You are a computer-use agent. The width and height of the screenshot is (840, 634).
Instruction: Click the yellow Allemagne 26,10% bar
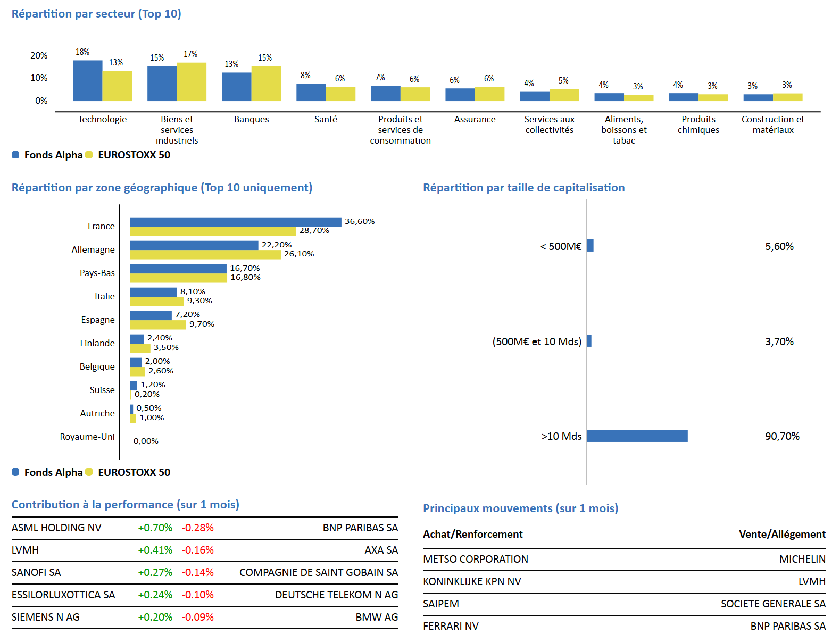click(x=205, y=255)
